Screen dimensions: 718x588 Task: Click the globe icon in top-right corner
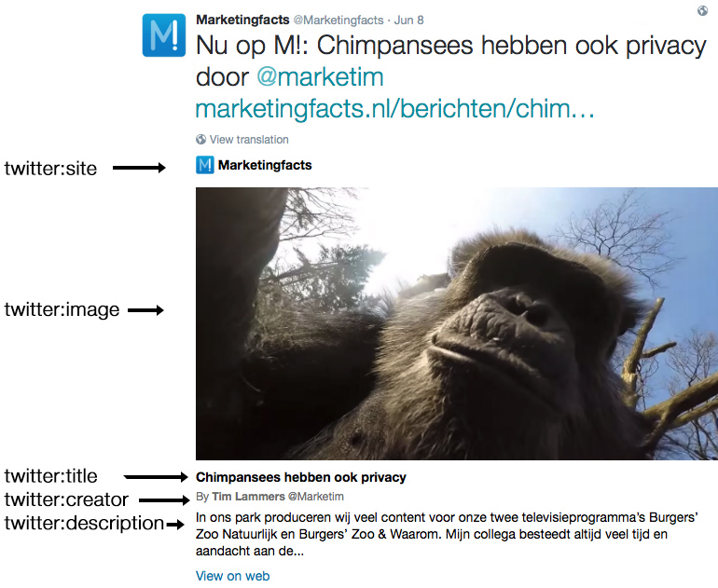(702, 10)
